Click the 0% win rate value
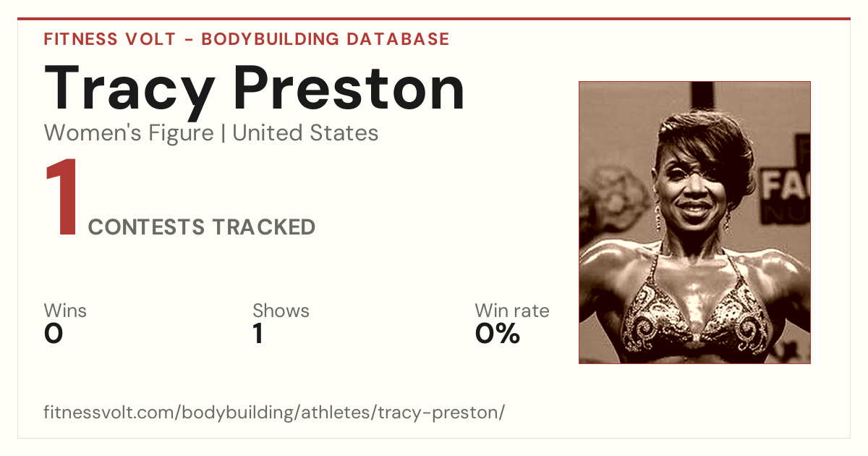Viewport: 868px width, 456px height. point(498,334)
